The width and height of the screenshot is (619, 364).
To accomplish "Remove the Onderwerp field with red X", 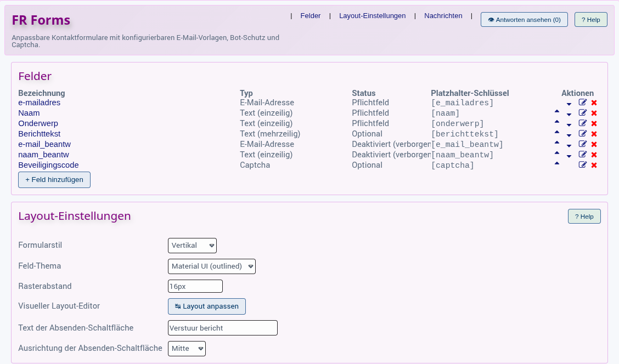I will coord(594,123).
